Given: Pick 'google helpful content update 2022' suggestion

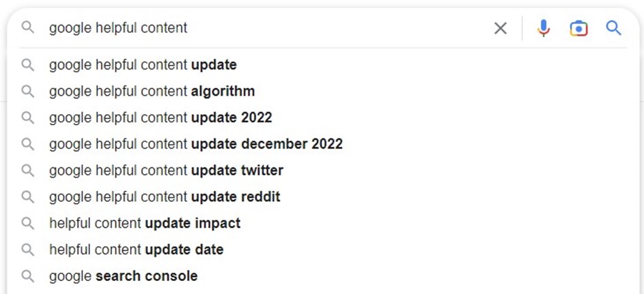Looking at the screenshot, I should coord(323,118).
